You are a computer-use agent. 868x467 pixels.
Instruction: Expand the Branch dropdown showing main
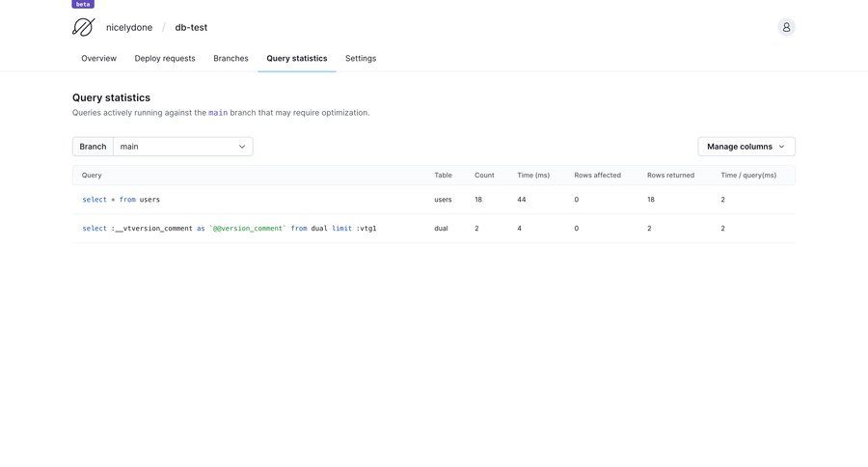[182, 147]
